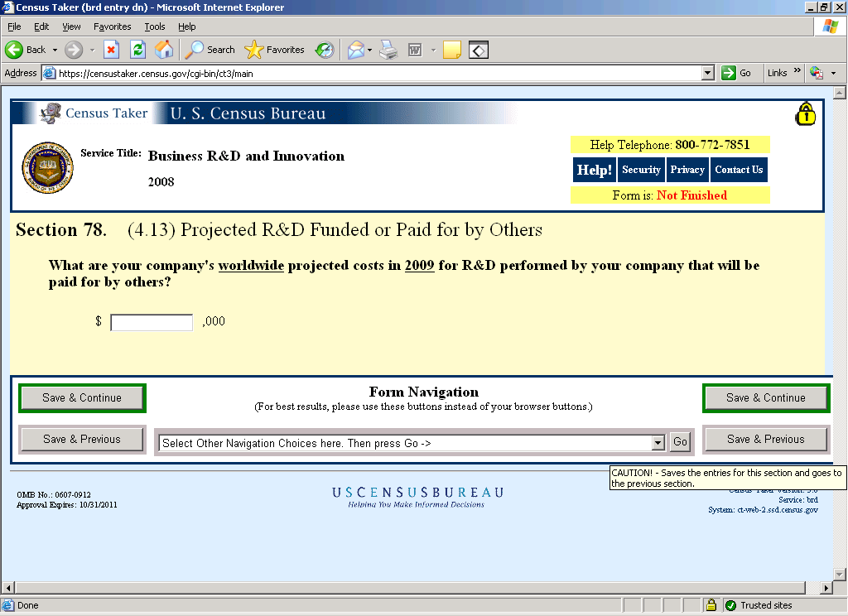848x616 pixels.
Task: Click the projected R&D costs dollar field
Action: 152,322
